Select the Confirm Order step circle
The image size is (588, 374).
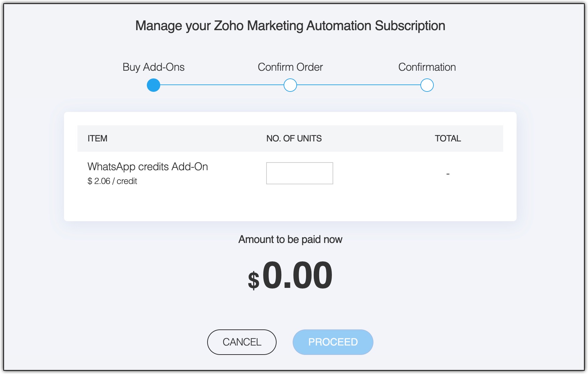point(290,85)
